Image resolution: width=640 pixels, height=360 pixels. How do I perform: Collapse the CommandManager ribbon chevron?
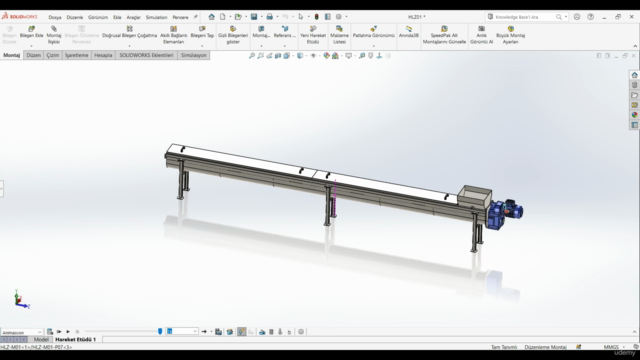pyautogui.click(x=635, y=46)
